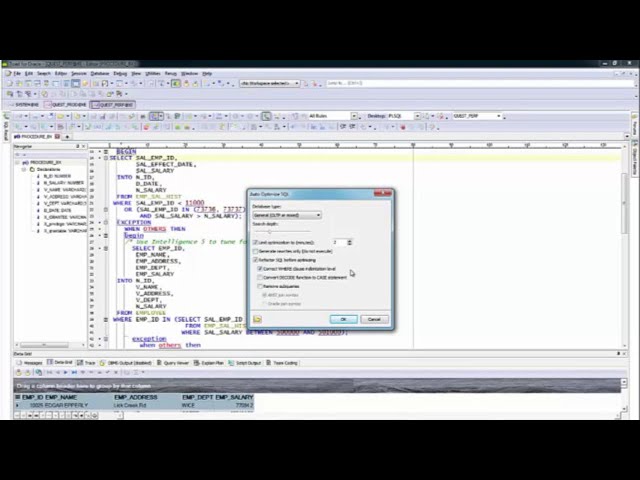The image size is (640, 480).
Task: Collapse the Declarations node in Navigator tree
Action: [x=24, y=169]
